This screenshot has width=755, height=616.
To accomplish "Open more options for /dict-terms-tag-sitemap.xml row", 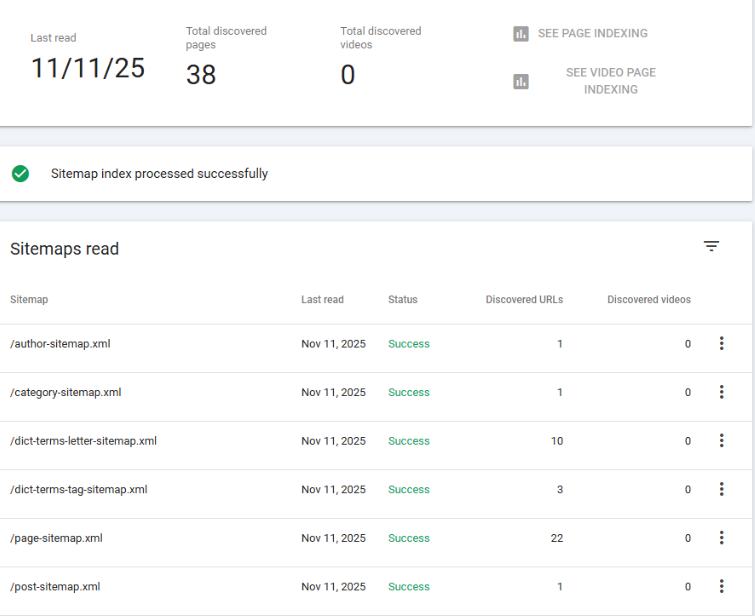I will [721, 489].
